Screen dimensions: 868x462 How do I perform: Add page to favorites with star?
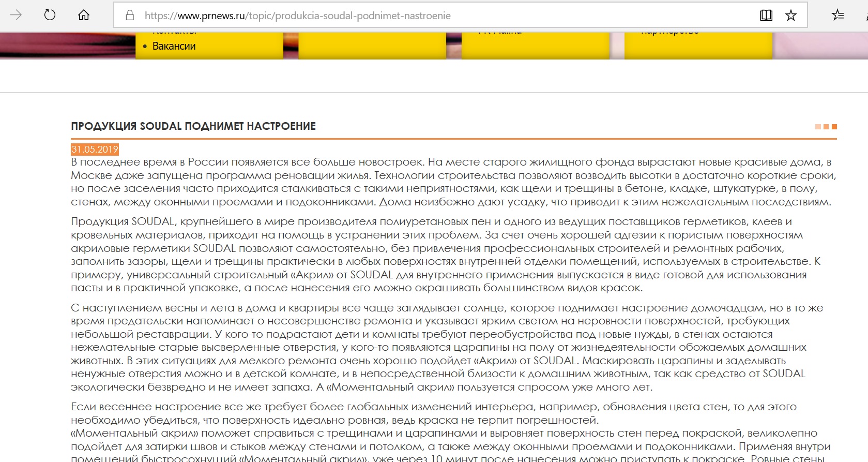pos(791,16)
